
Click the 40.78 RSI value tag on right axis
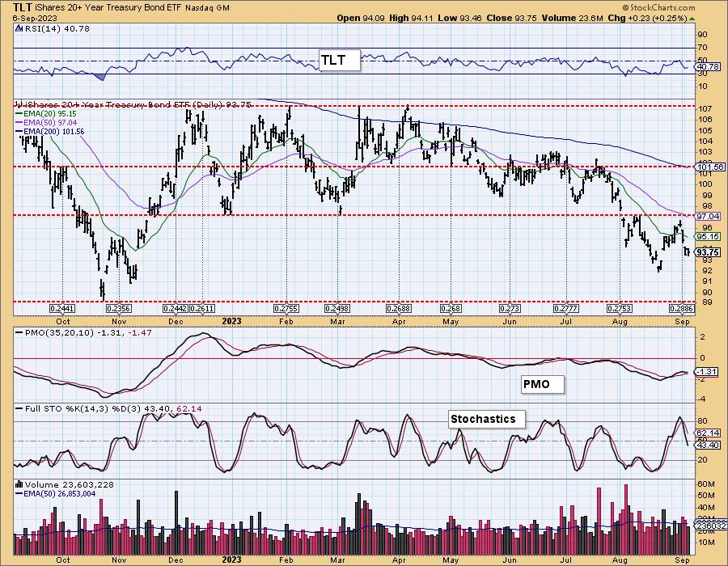pos(708,67)
